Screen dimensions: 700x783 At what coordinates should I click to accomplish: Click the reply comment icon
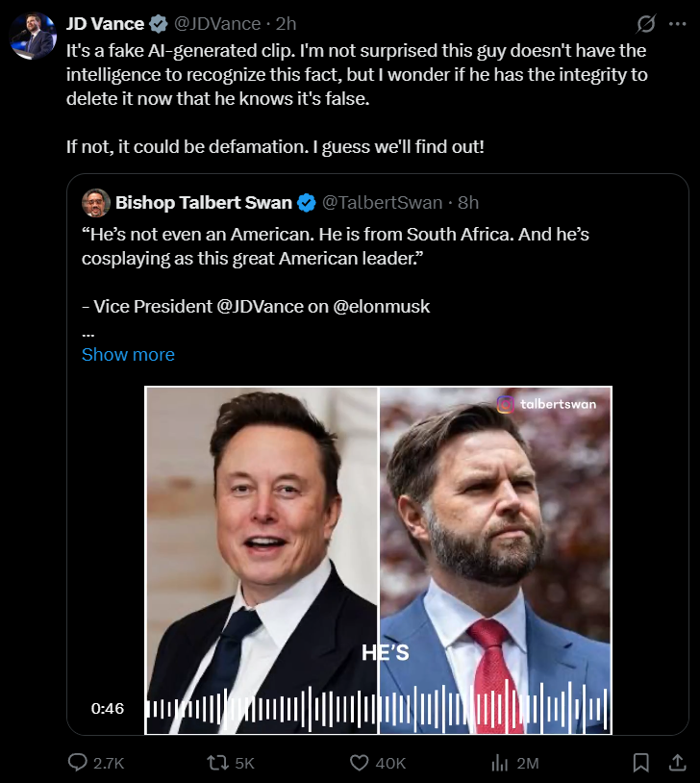78,762
